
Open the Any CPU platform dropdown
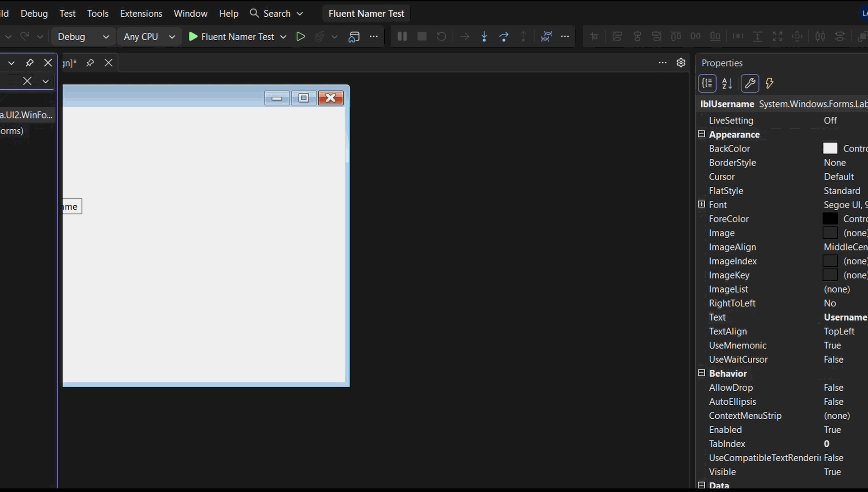149,37
